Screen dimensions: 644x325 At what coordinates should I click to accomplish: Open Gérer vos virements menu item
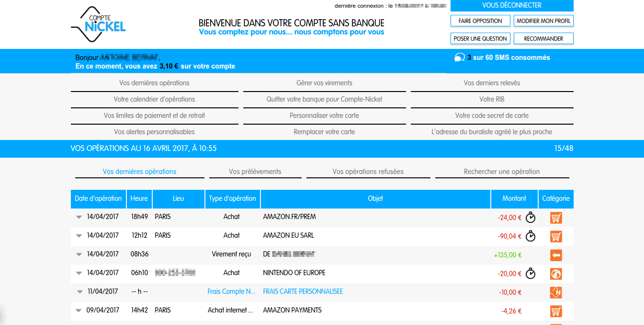click(x=324, y=83)
